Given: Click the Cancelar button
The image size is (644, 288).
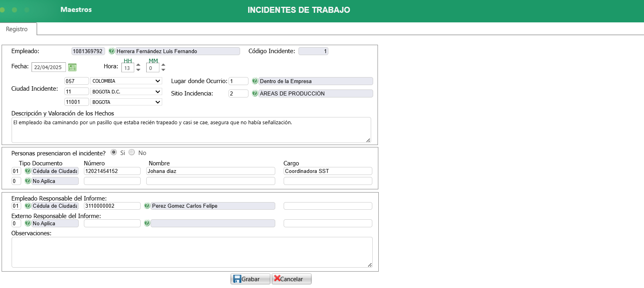Looking at the screenshot, I should coord(292,279).
